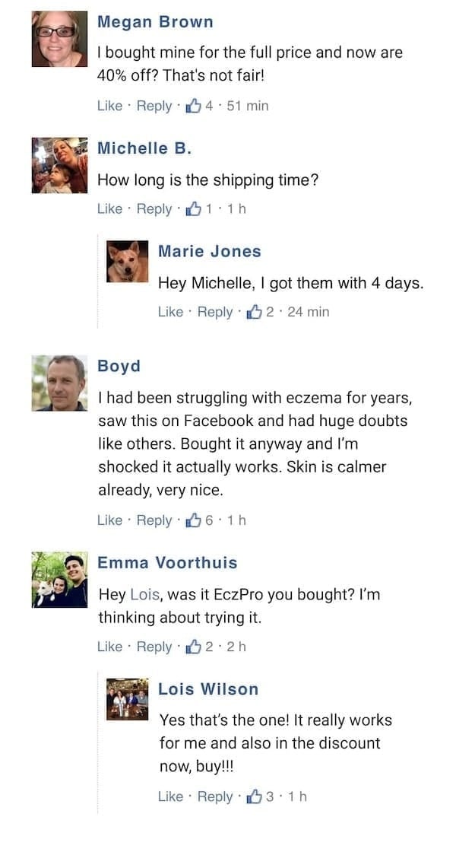Like Megan Brown's comment

109,106
